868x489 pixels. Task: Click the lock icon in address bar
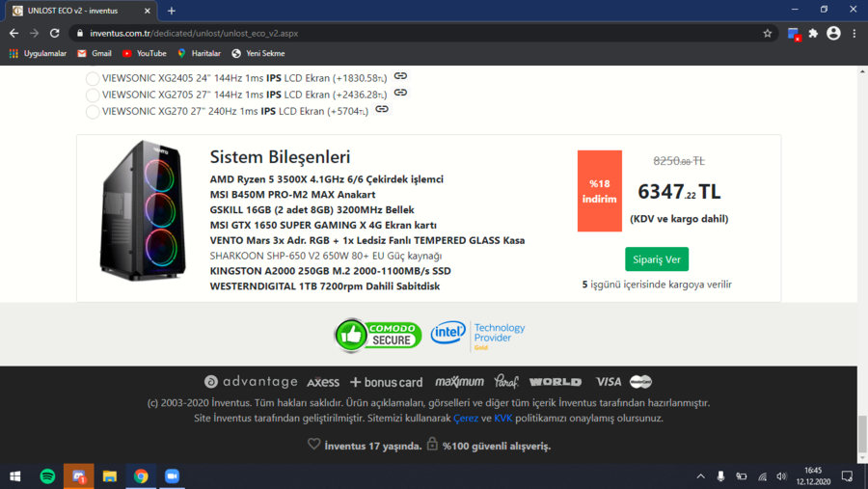80,33
